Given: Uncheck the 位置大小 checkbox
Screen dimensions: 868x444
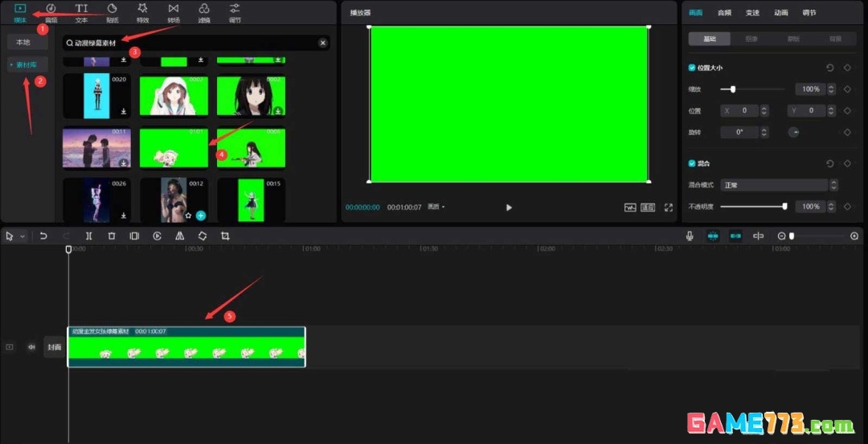Looking at the screenshot, I should (x=692, y=68).
